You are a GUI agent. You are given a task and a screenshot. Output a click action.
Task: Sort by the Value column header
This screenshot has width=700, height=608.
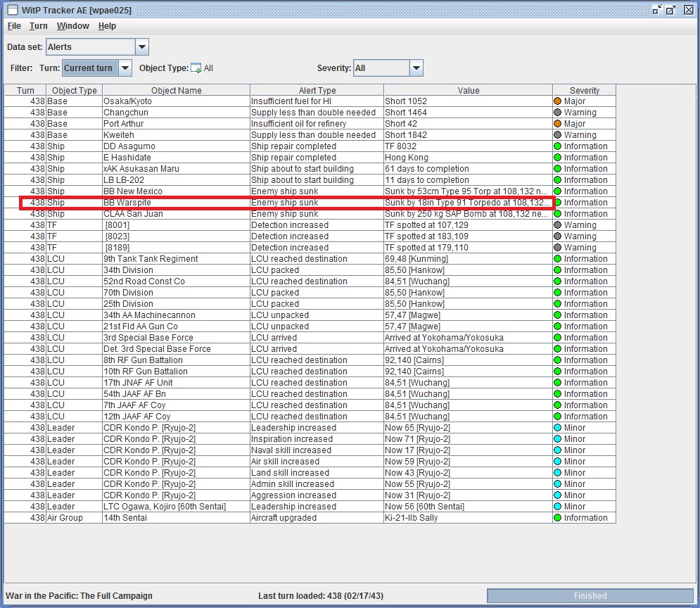pos(468,90)
